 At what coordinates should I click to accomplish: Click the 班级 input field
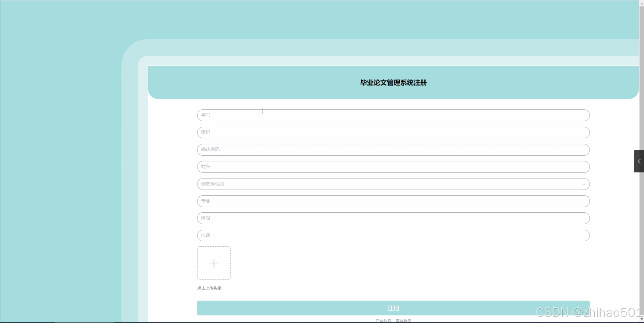click(x=393, y=218)
